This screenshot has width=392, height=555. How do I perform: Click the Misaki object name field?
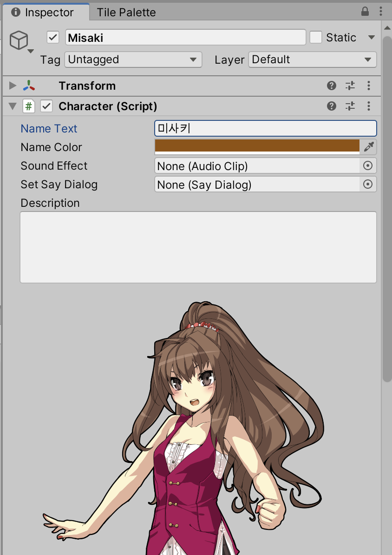tap(186, 37)
